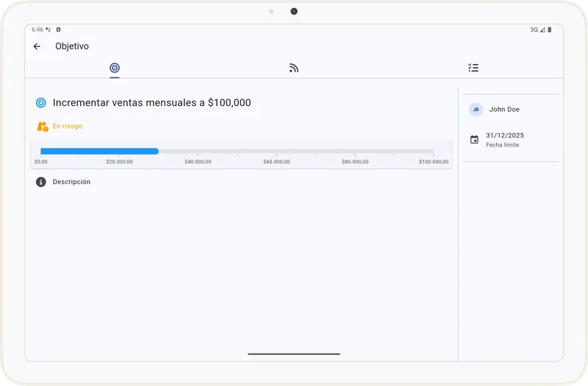Click the $40.000,00 scale marker
The width and height of the screenshot is (588, 386).
[x=198, y=162]
